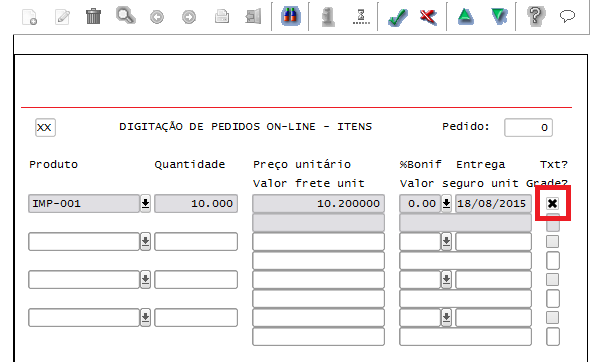The height and width of the screenshot is (362, 601).
Task: Click empty Produto field on third row
Action: (x=84, y=280)
